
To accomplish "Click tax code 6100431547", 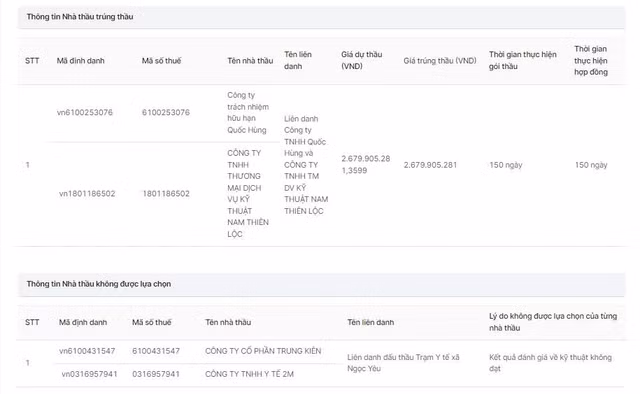I will [156, 351].
